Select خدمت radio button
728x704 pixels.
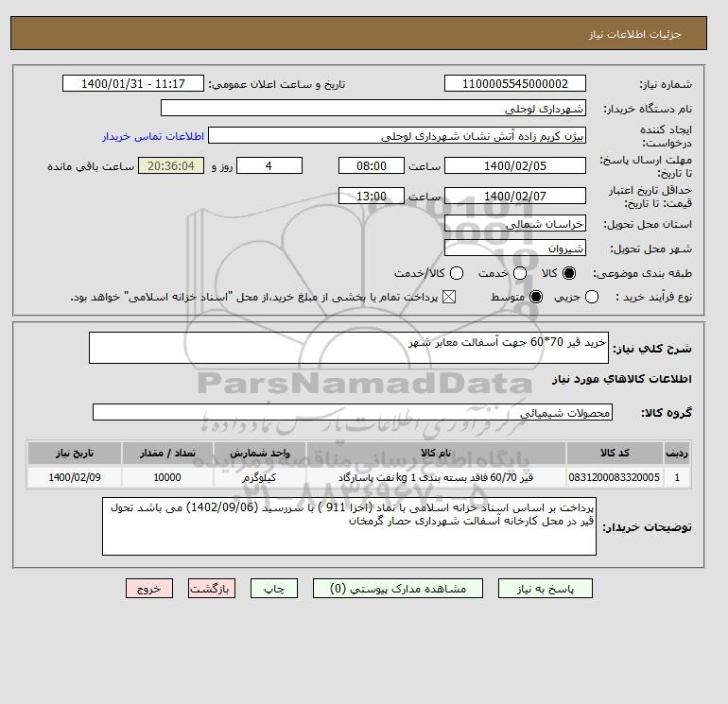pos(520,273)
